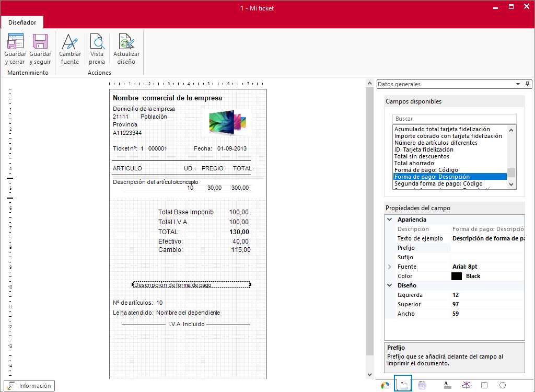535x392 pixels.
Task: Expand the Fuente property
Action: click(390, 267)
